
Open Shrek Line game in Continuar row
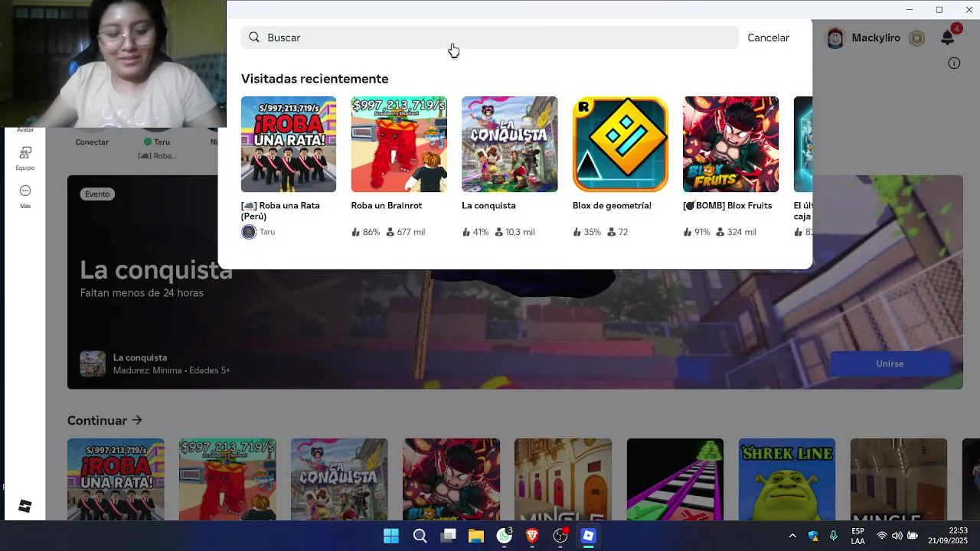(x=787, y=479)
